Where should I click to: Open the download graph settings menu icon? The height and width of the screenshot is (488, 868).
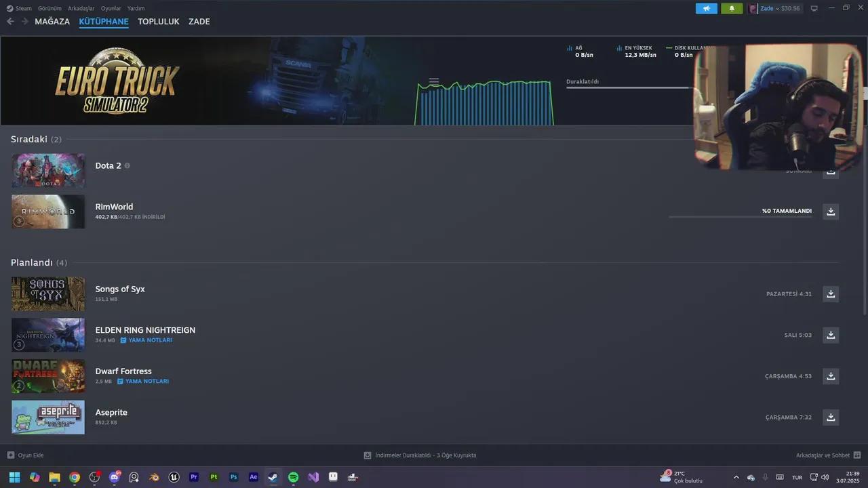coord(434,81)
